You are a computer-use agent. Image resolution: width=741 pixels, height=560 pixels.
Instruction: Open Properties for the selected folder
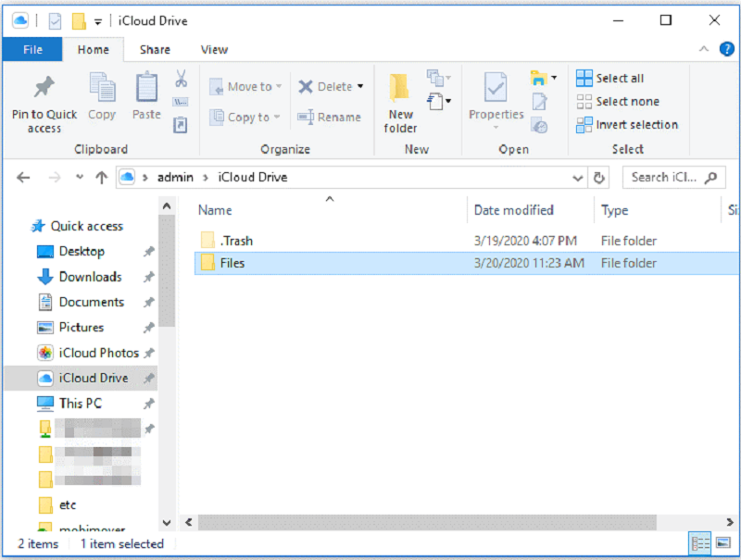496,95
